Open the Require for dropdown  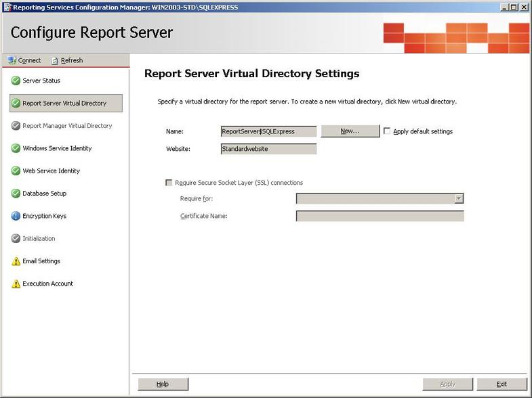point(458,198)
